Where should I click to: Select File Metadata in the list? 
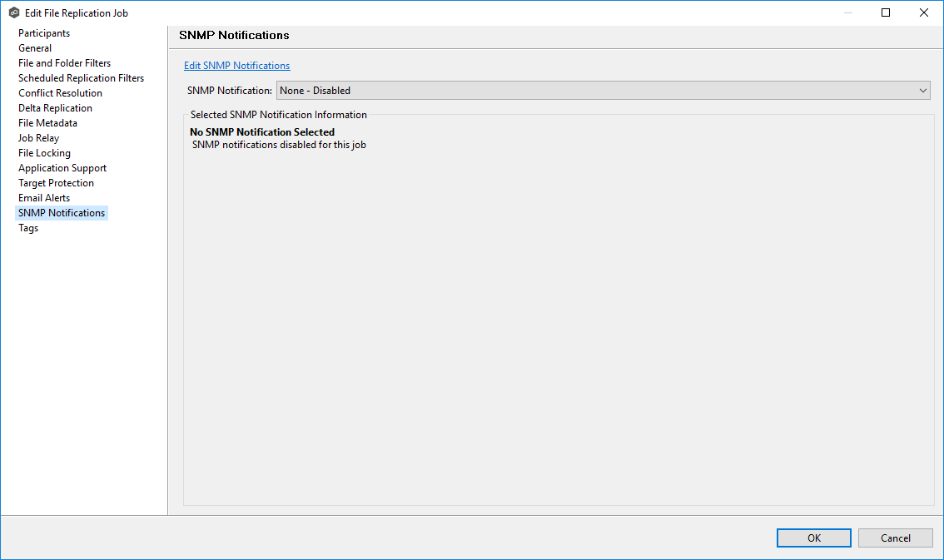tap(47, 123)
